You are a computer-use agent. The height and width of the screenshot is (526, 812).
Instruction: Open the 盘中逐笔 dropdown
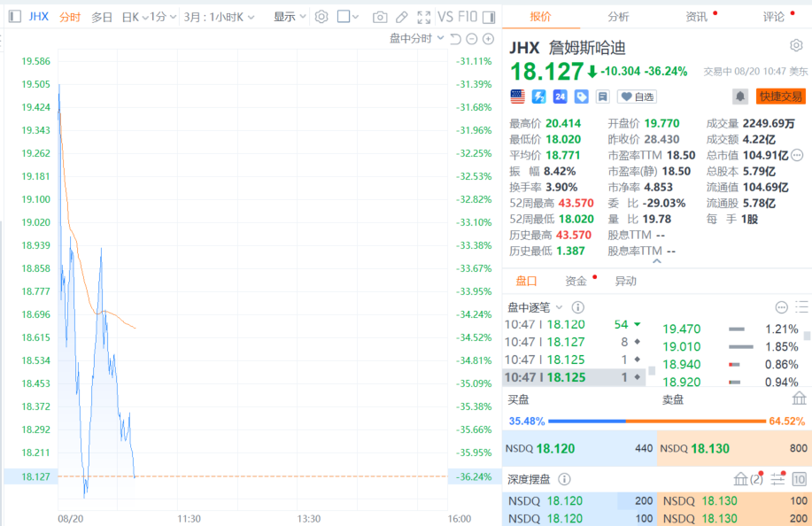[535, 307]
